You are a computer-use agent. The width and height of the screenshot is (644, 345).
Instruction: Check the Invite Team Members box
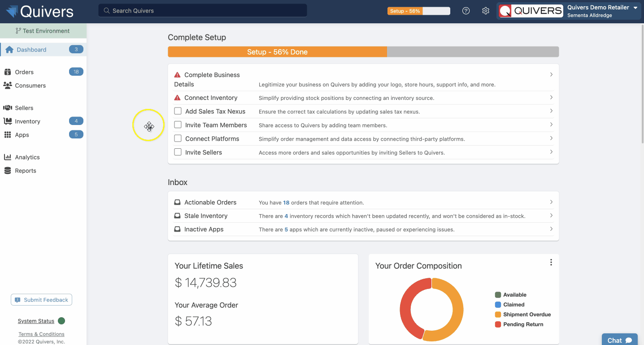[178, 125]
